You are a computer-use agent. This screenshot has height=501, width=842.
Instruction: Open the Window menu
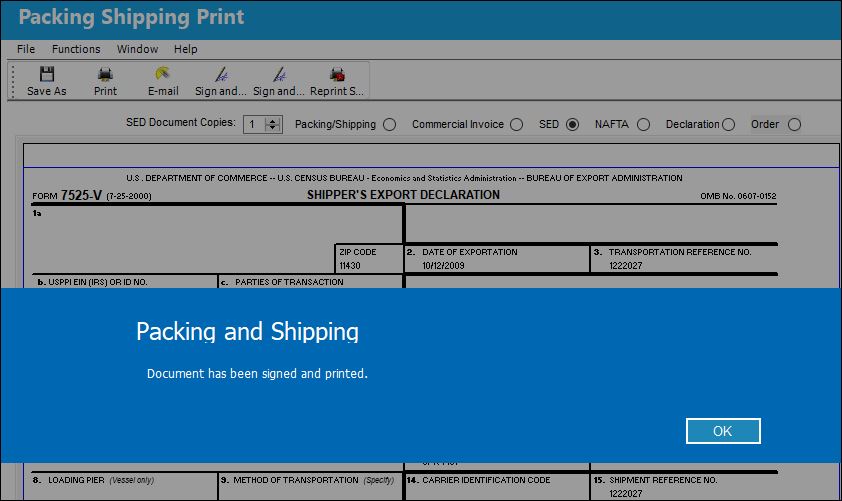[137, 49]
